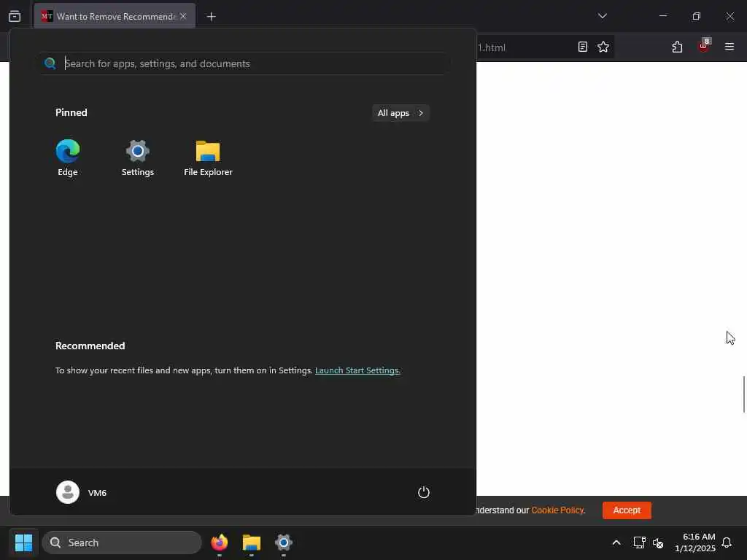Click Launch Start Settings link
Viewport: 747px width, 560px height.
357,370
